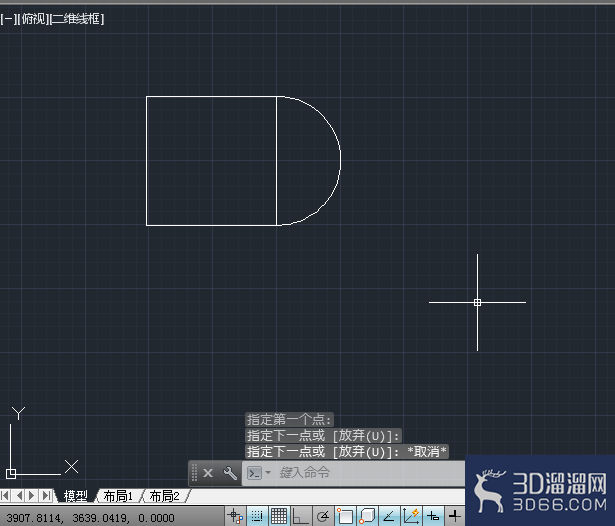The width and height of the screenshot is (615, 526).
Task: Select the vertical line between rectangle and arc
Action: pos(277,161)
